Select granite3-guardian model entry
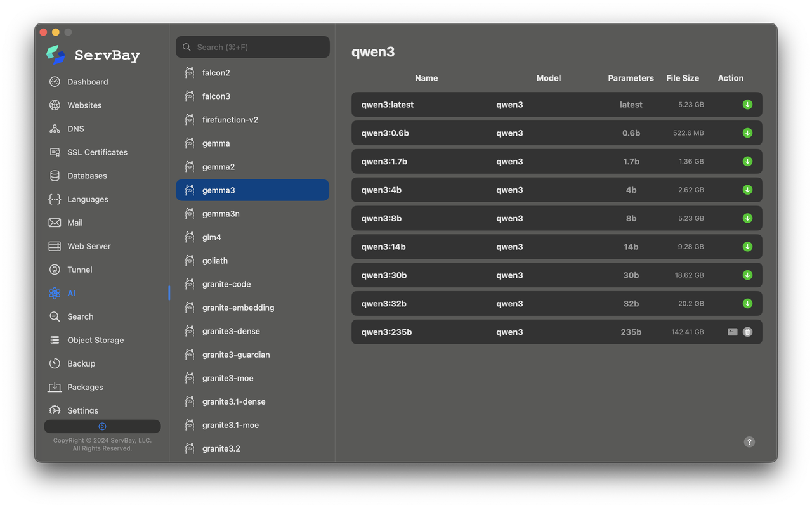The width and height of the screenshot is (812, 508). (252, 355)
